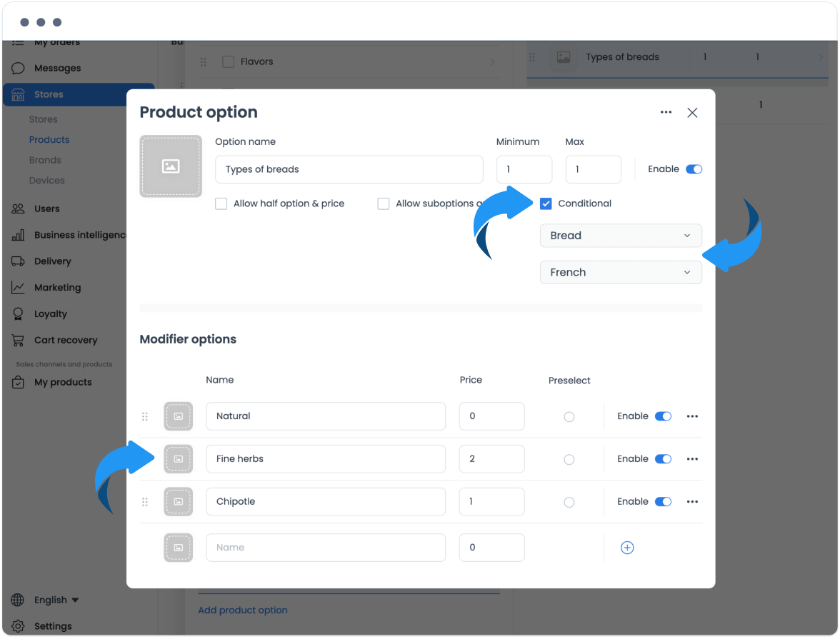The image size is (840, 639).
Task: Edit the new modifier price field
Action: (491, 548)
